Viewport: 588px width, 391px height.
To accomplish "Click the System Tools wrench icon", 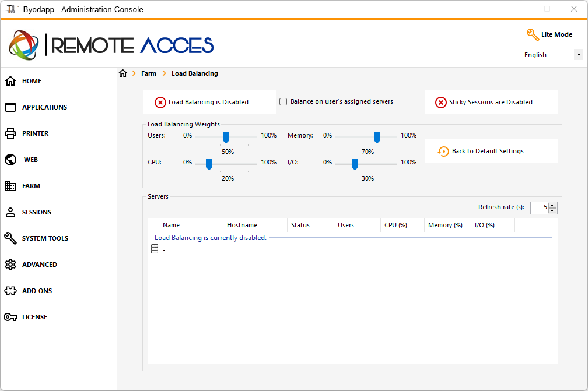I will click(x=10, y=238).
